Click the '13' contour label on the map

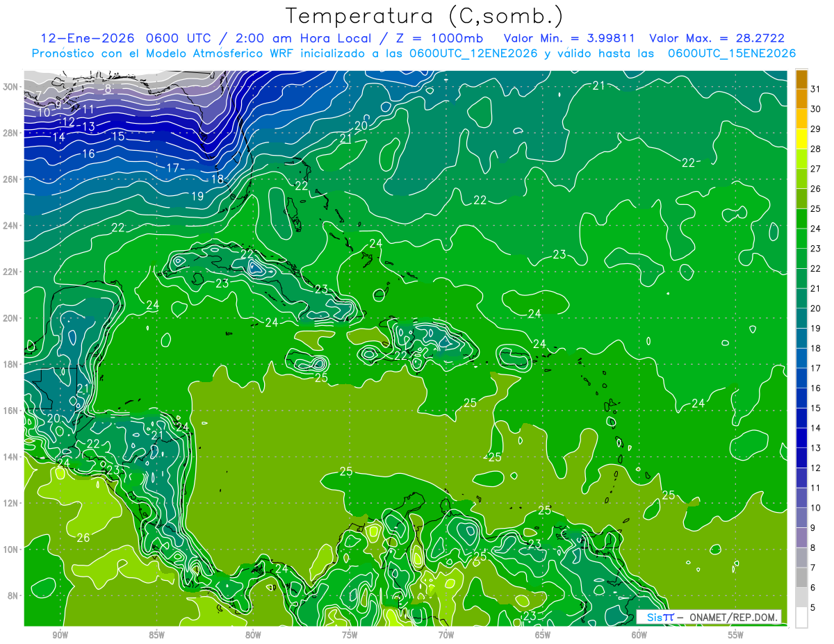88,127
